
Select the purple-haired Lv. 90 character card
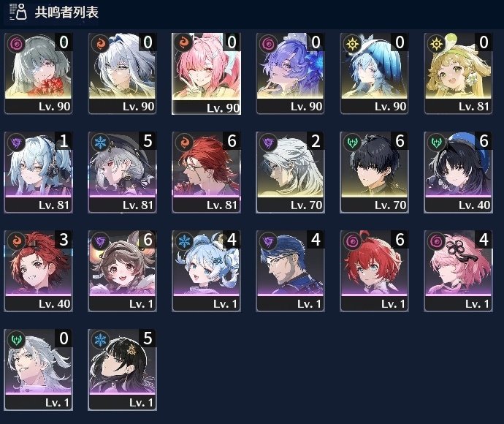(x=290, y=74)
